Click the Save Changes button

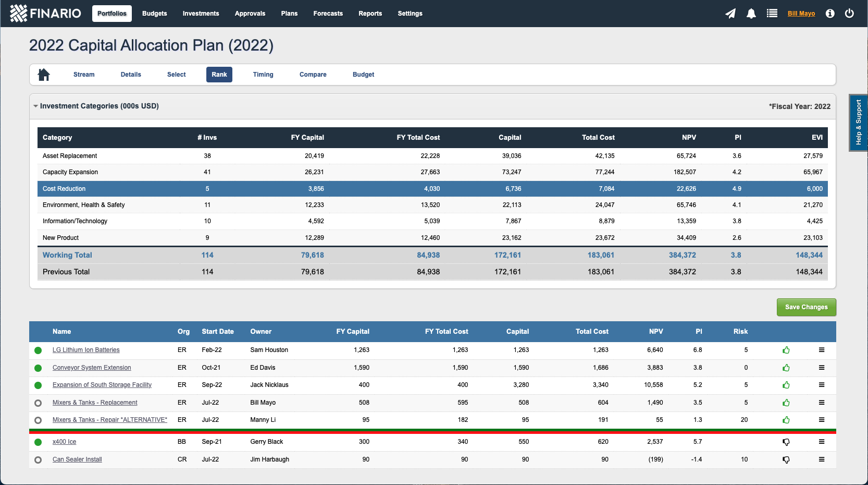coord(806,307)
